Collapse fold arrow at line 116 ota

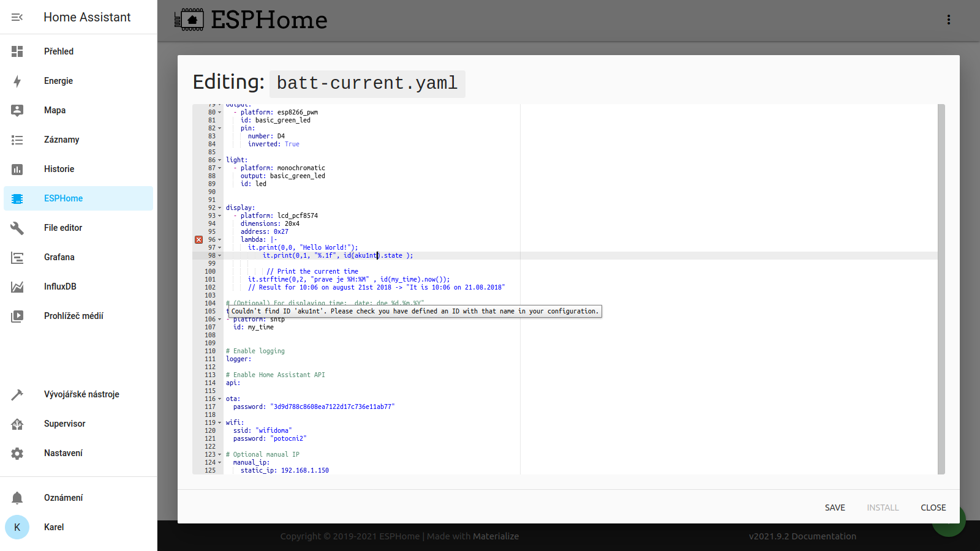point(220,399)
